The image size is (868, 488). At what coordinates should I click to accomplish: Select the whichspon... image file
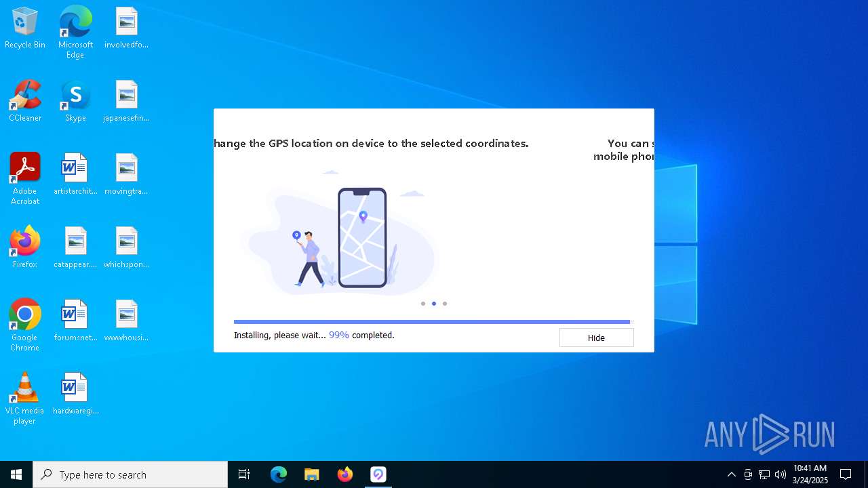(126, 248)
